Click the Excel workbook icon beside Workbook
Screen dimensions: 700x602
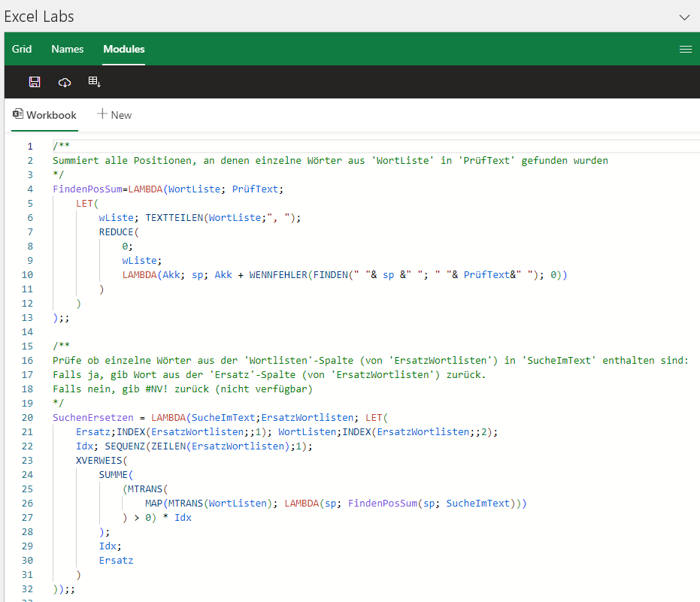coord(18,113)
